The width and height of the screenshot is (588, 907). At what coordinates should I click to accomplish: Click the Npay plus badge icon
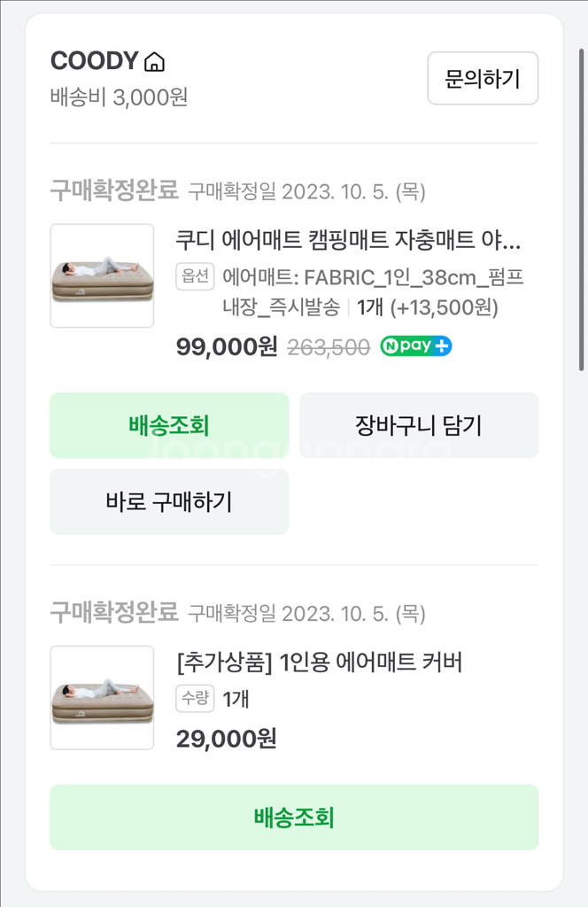[416, 346]
